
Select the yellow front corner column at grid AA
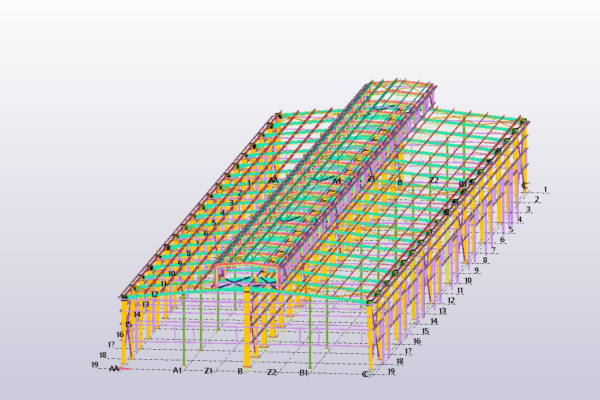pos(124,331)
